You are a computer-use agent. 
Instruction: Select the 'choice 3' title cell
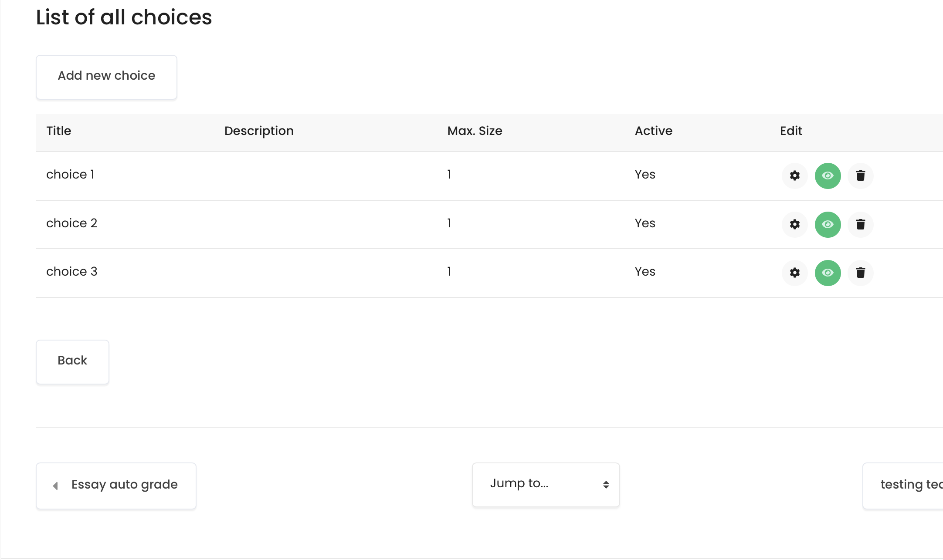coord(71,271)
